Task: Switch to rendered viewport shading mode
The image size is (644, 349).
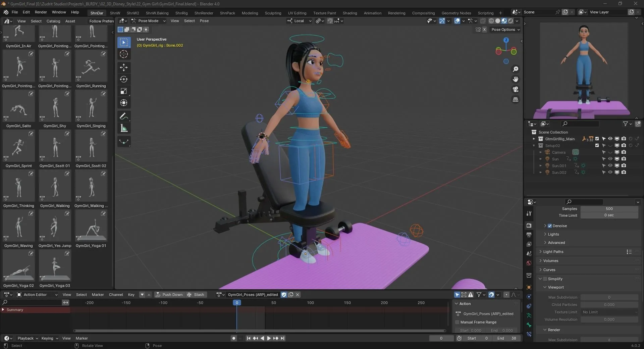Action: click(510, 21)
